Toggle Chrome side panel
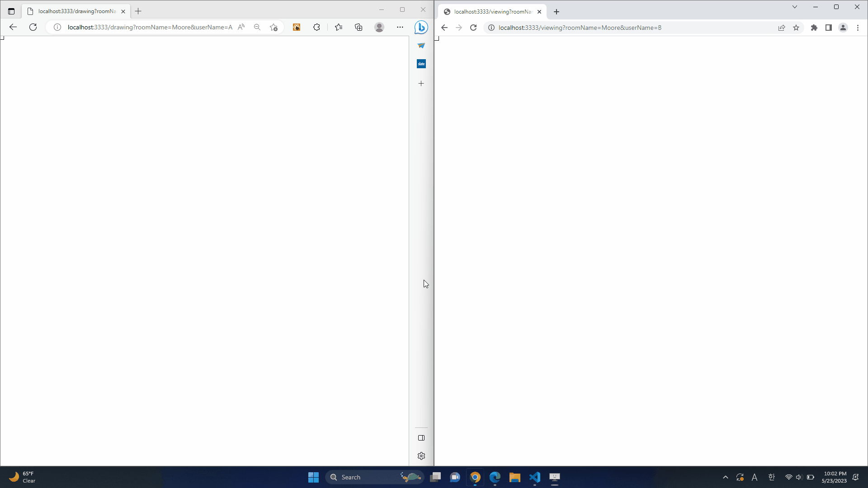 [828, 28]
